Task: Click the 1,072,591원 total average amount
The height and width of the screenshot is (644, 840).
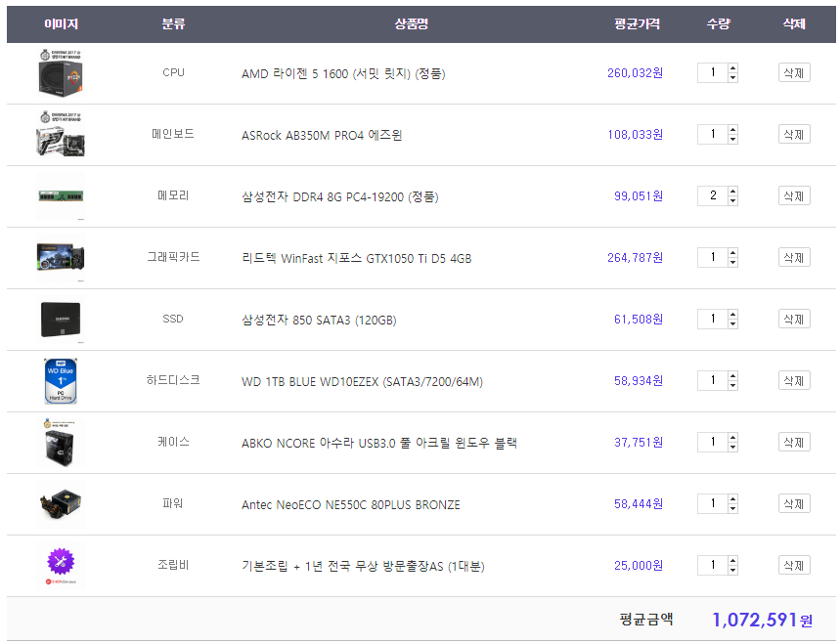Action: click(763, 620)
